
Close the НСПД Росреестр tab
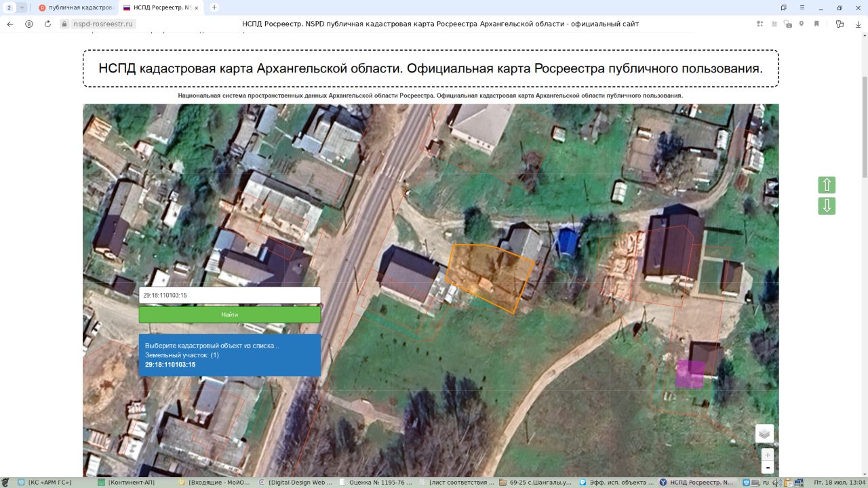(197, 7)
